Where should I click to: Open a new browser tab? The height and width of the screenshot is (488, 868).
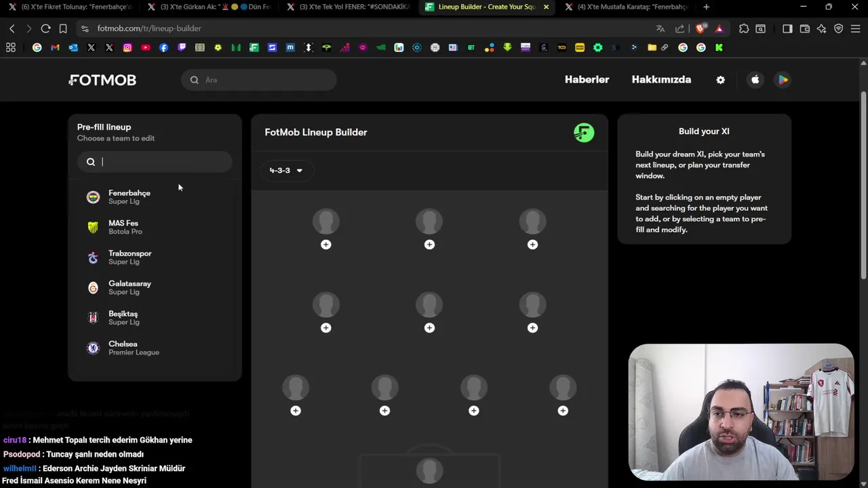click(x=707, y=7)
